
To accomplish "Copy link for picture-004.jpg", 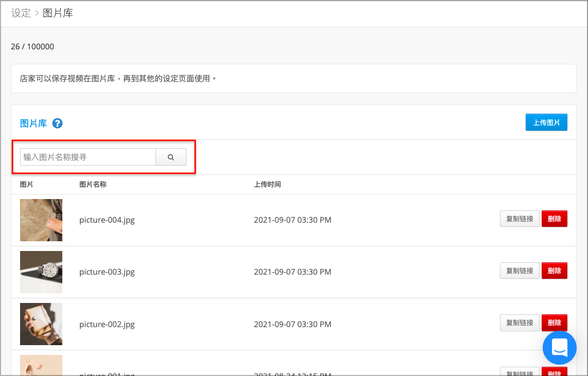I will (520, 219).
